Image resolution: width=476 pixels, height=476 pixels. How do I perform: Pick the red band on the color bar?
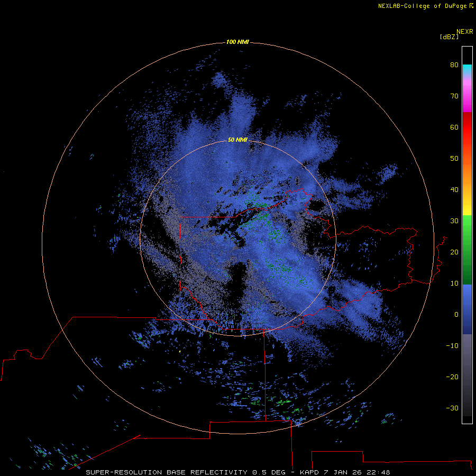pos(467,127)
